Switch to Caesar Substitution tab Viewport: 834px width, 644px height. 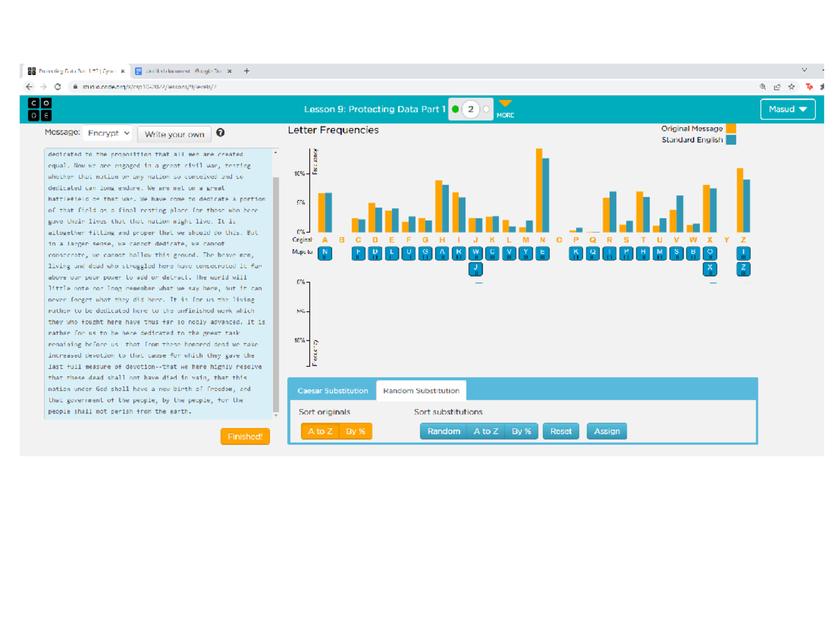click(x=332, y=390)
